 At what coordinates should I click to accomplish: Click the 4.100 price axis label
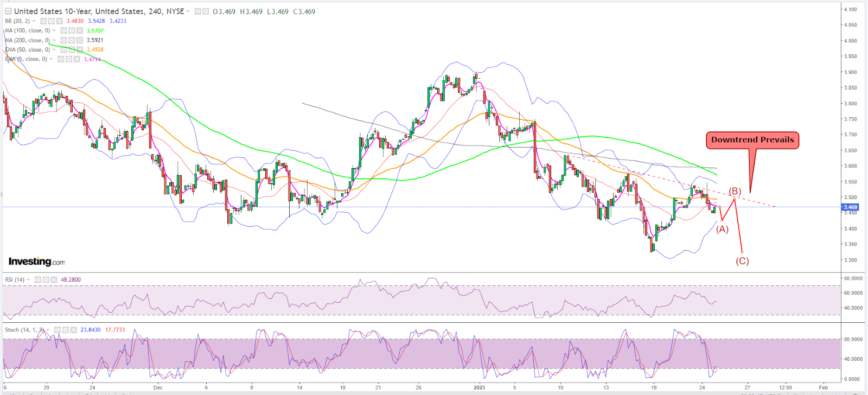[850, 9]
